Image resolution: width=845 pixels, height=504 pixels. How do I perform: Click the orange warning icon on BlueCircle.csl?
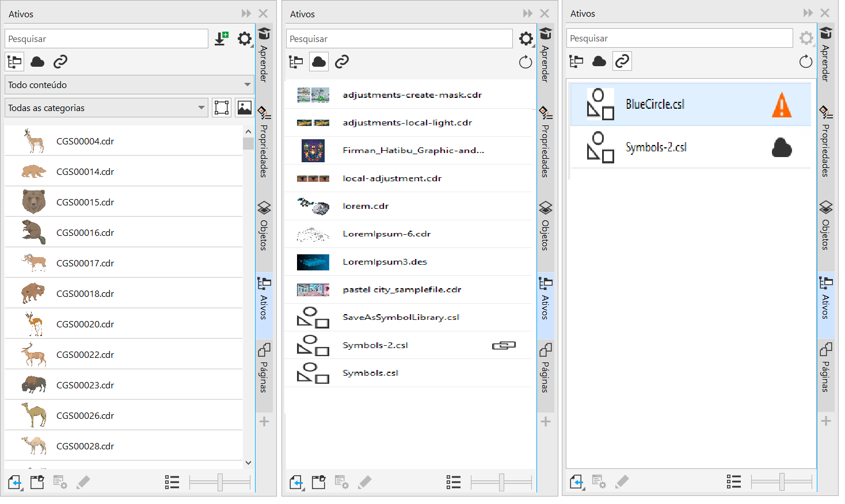tap(781, 105)
